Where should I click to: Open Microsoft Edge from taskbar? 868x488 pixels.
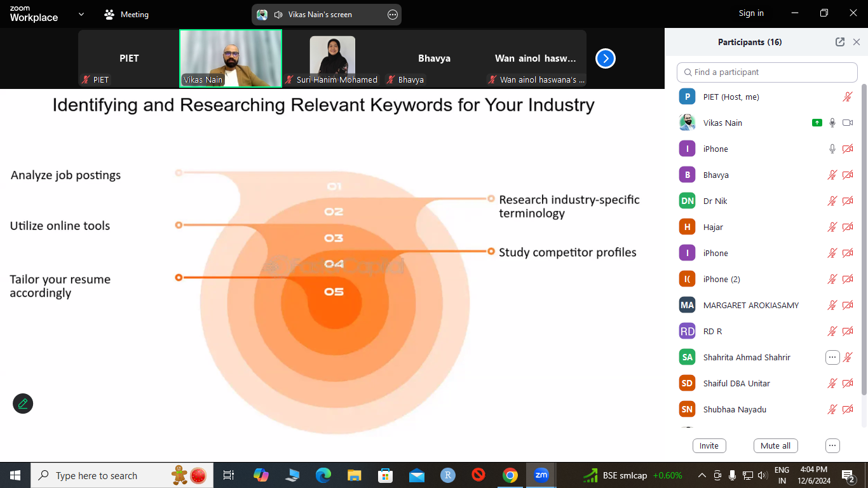323,475
